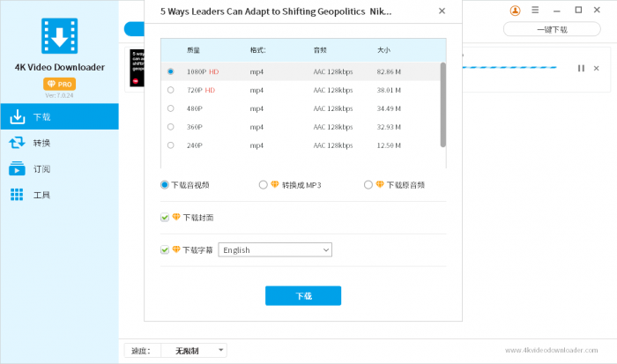
Task: Uncheck the 下载封面 cover checkbox
Action: coord(165,218)
